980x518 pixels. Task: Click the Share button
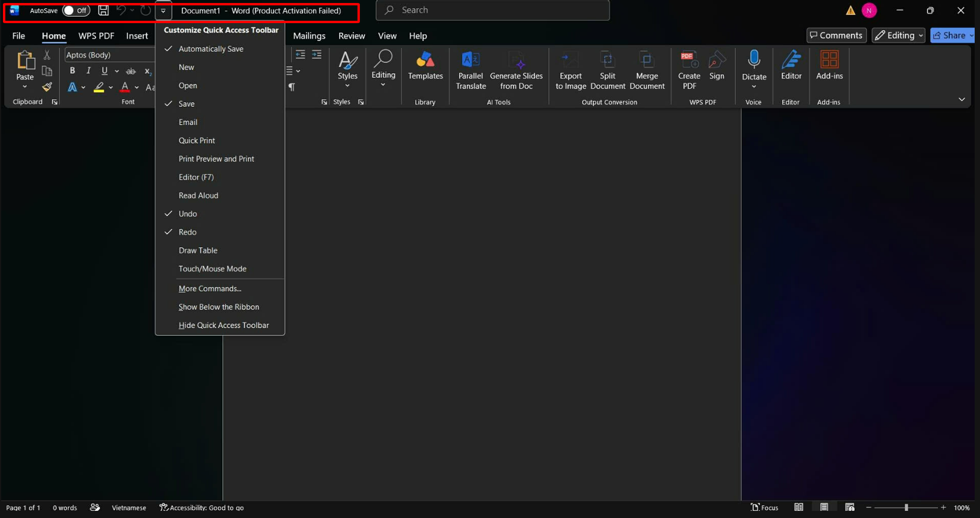(953, 36)
